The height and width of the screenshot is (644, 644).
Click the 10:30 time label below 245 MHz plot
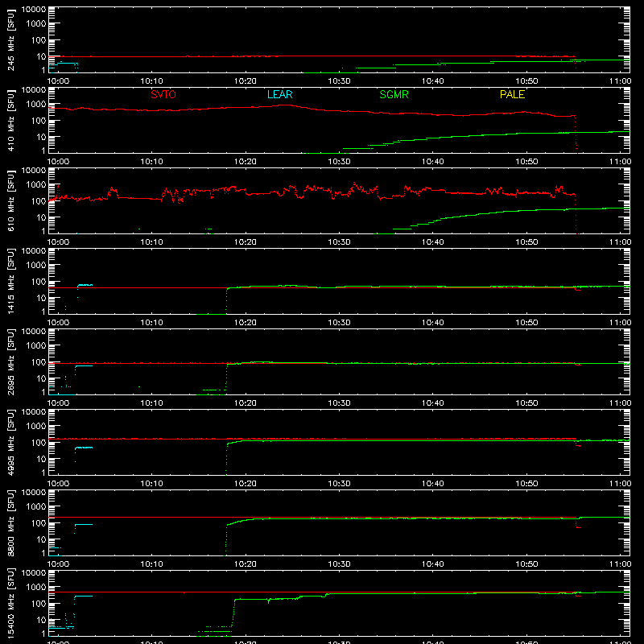(339, 81)
